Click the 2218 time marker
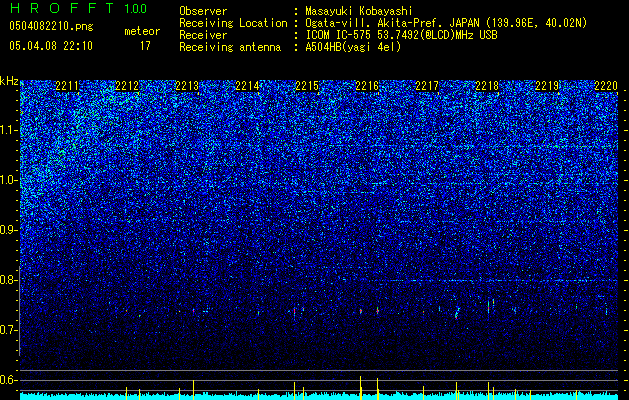 [x=487, y=86]
